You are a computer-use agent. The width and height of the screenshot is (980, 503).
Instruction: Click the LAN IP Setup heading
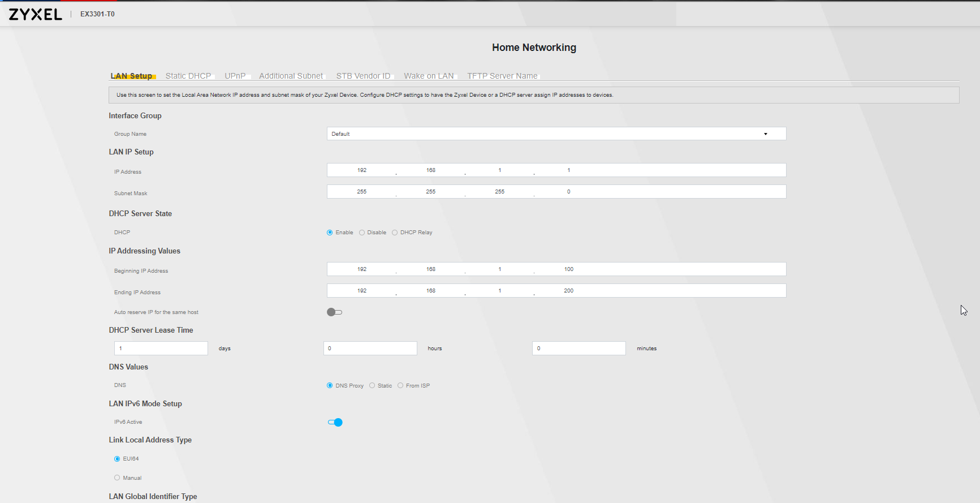131,152
